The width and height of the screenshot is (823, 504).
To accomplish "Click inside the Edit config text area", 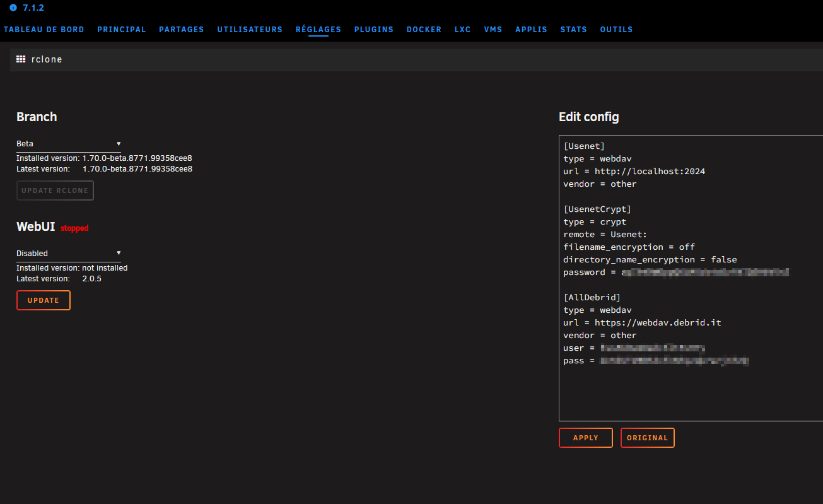I will (691, 391).
